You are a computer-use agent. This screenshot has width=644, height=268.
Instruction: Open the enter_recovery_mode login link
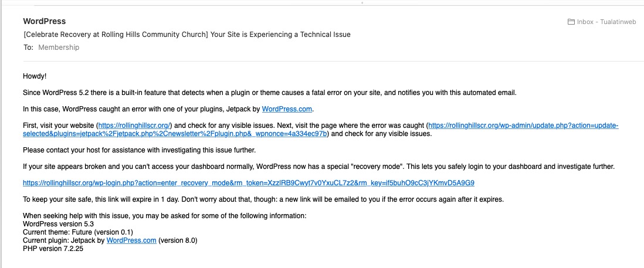pos(249,183)
